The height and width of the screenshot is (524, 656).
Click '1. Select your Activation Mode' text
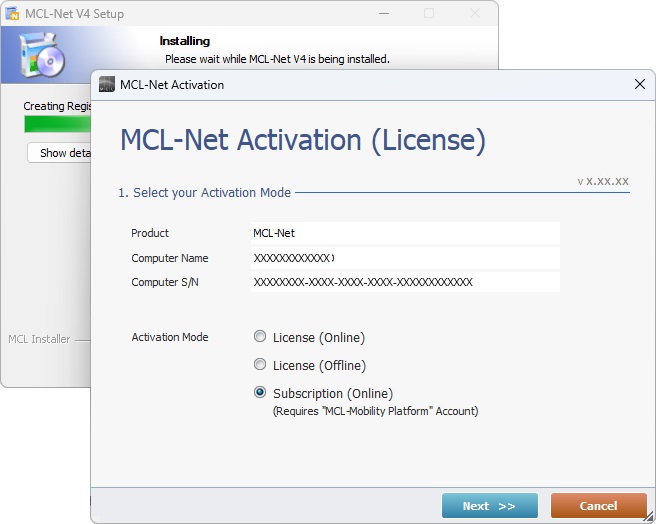point(205,193)
